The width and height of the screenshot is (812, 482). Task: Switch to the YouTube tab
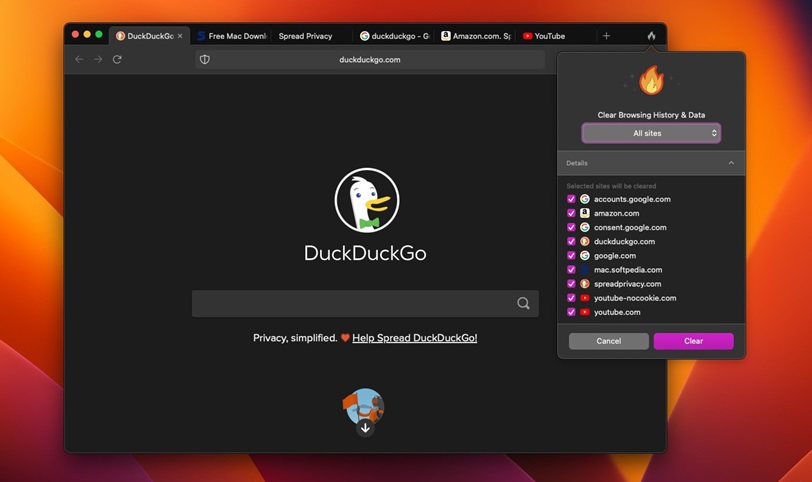[x=557, y=36]
